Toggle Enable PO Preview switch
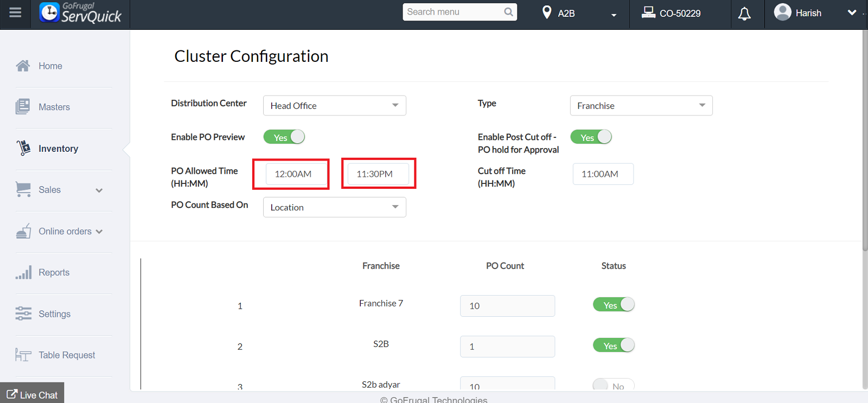Image resolution: width=868 pixels, height=403 pixels. click(284, 137)
